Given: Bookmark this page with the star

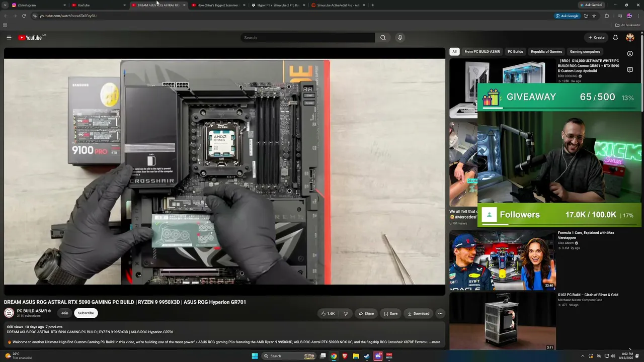Looking at the screenshot, I should (x=594, y=16).
